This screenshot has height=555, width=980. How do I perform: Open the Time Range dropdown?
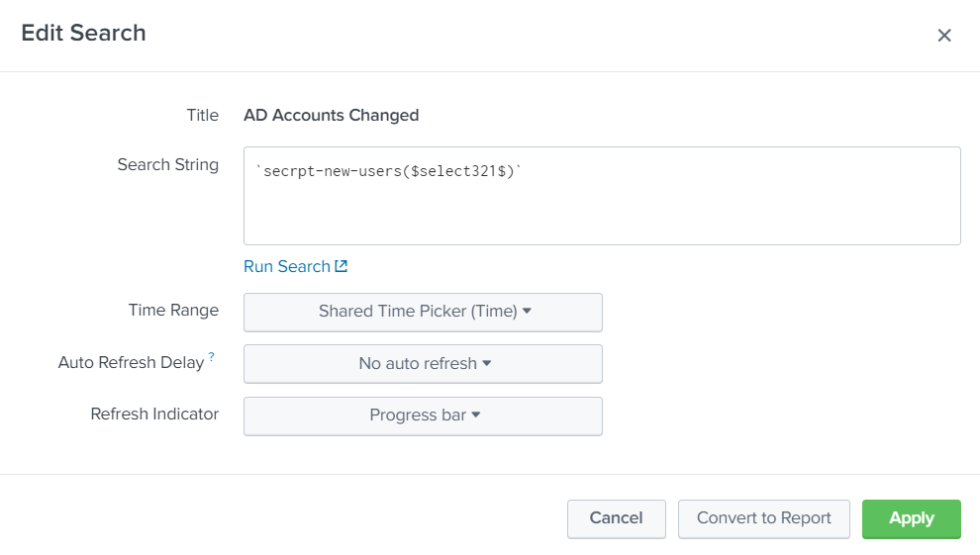pos(423,312)
